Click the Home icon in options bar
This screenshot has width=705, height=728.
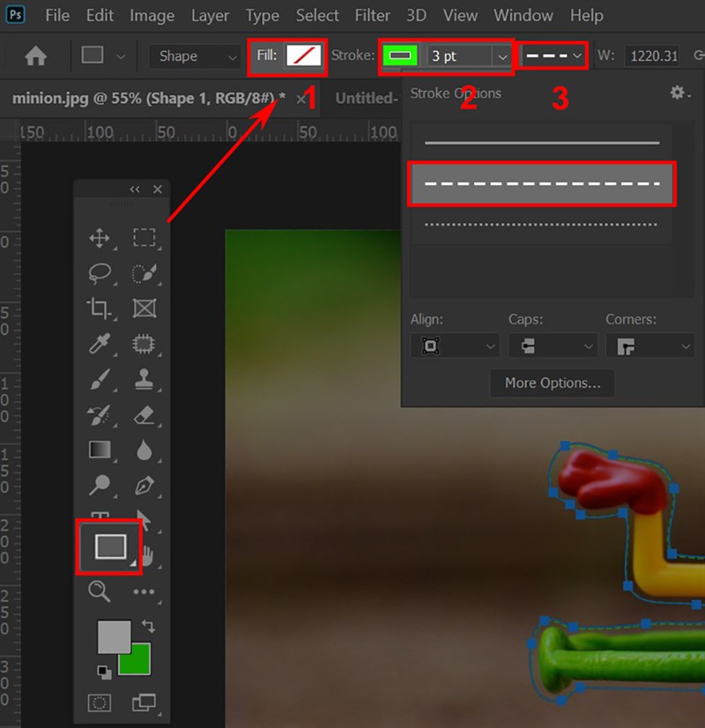click(x=36, y=56)
